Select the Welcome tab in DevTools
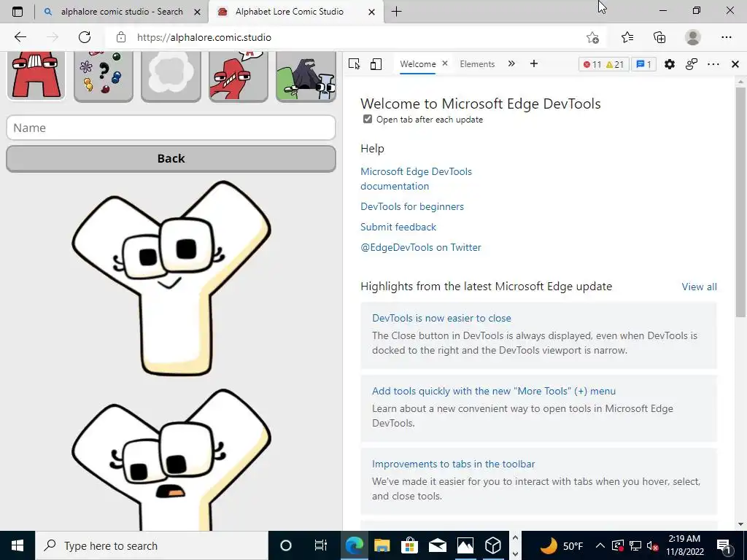This screenshot has width=747, height=560. coord(418,64)
